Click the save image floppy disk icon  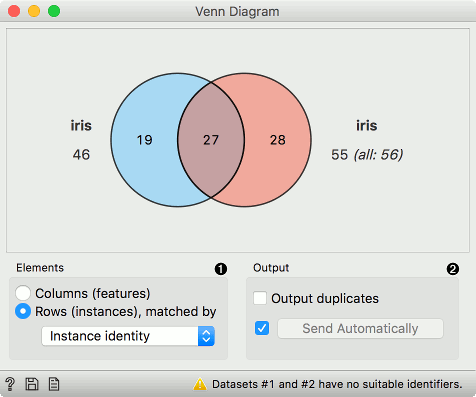pos(32,384)
